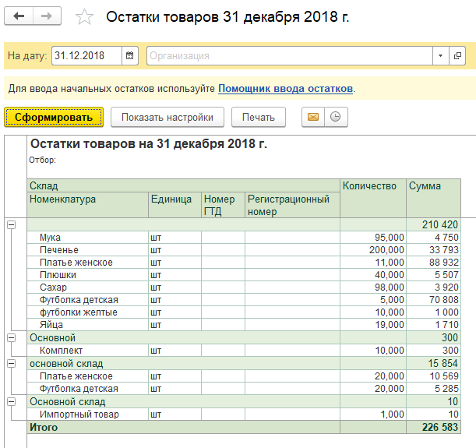The height and width of the screenshot is (448, 476).
Task: Add report to favorites with star icon
Action: [86, 17]
